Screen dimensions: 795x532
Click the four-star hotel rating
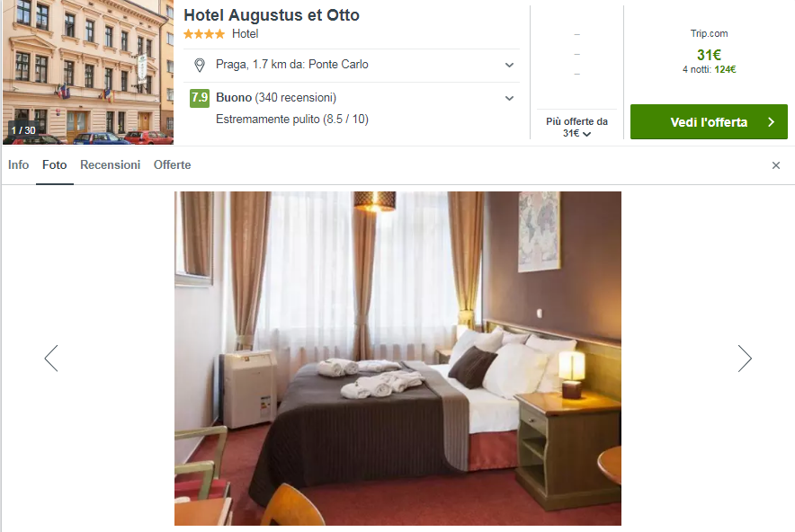(204, 34)
